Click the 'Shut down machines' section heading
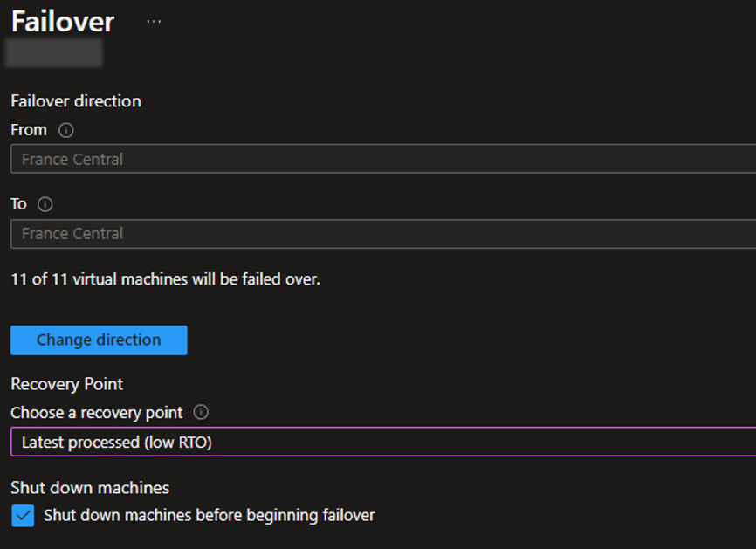Image resolution: width=756 pixels, height=549 pixels. [x=90, y=488]
